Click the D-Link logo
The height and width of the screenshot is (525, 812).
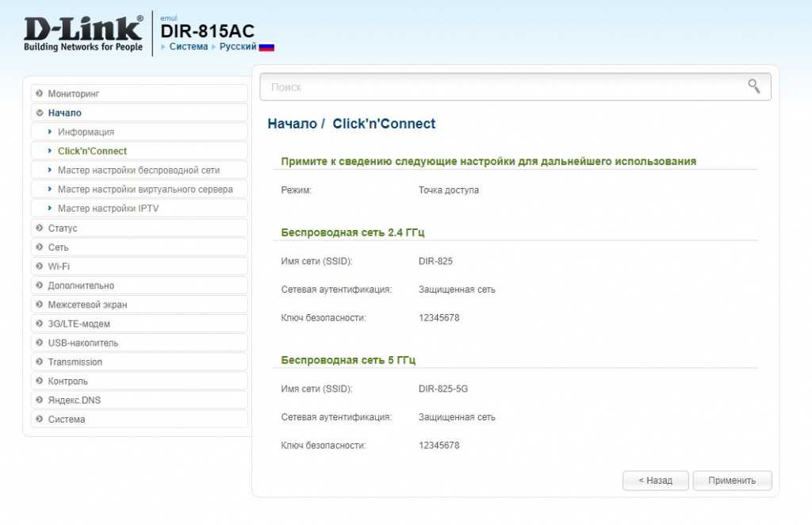point(82,34)
